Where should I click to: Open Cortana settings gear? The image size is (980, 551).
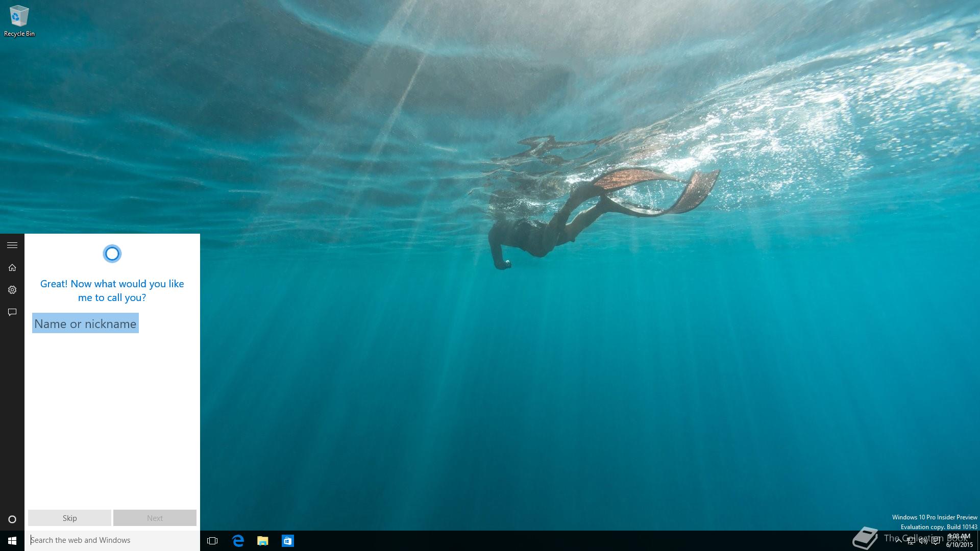[x=12, y=290]
